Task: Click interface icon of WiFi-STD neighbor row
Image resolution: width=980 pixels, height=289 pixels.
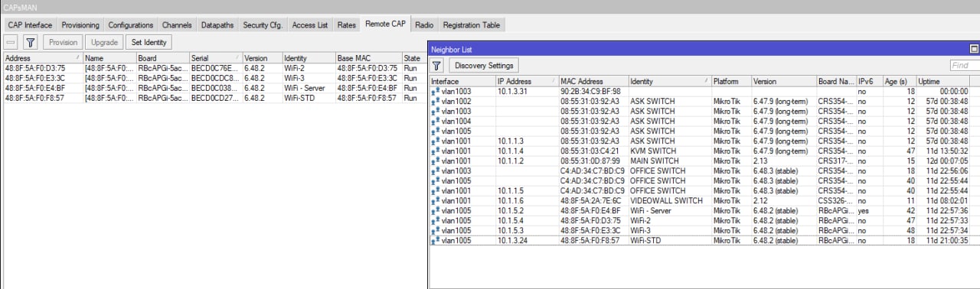Action: [436, 241]
